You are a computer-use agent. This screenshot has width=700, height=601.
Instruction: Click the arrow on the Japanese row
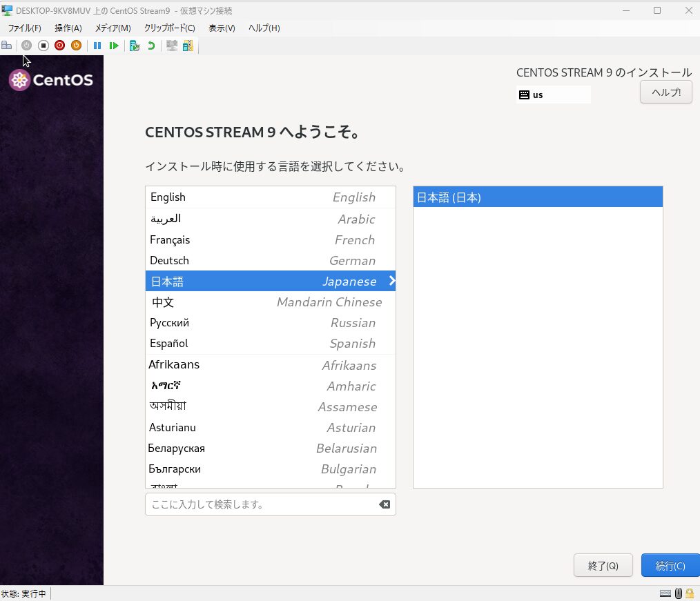(x=391, y=281)
